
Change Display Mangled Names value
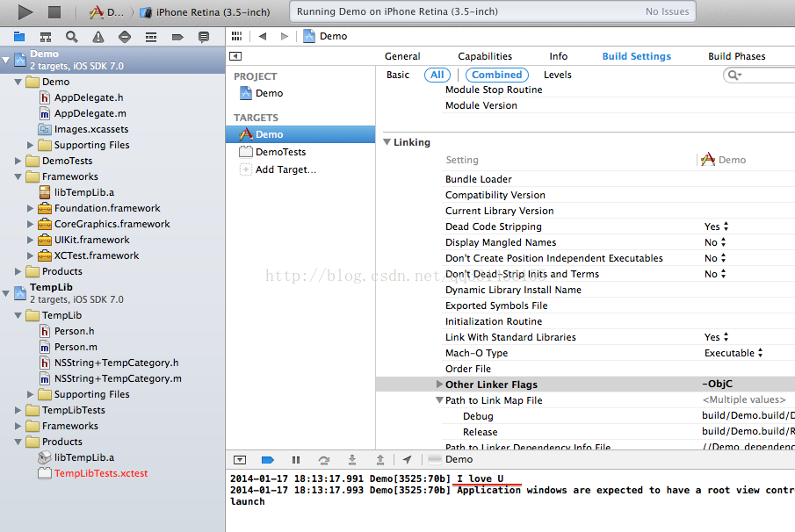click(715, 242)
